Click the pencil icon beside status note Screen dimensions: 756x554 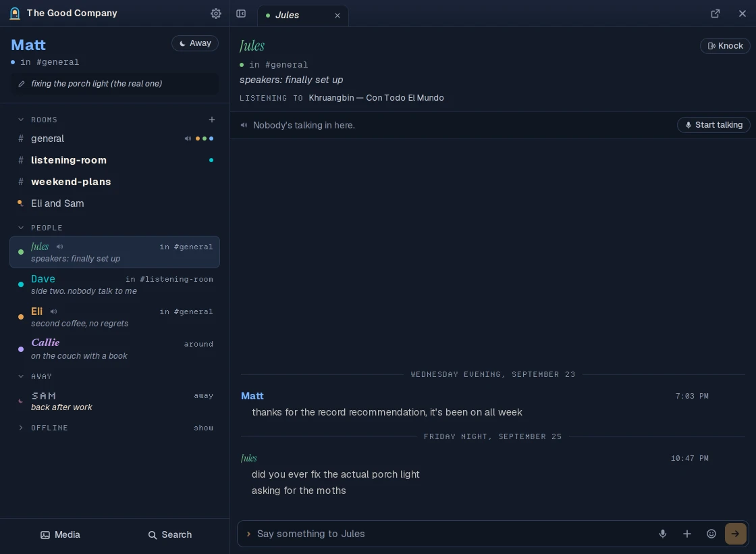click(x=21, y=84)
